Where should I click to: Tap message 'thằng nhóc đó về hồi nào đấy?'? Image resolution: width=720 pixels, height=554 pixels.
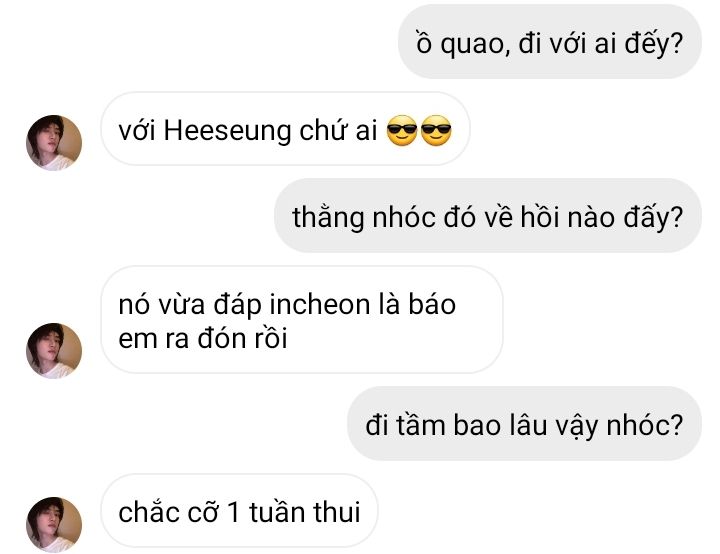point(488,215)
